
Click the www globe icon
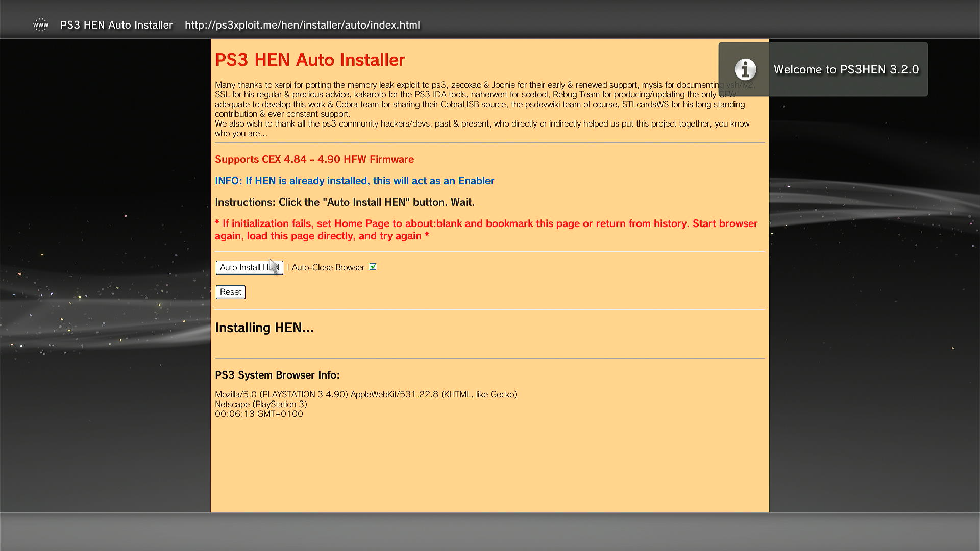40,24
